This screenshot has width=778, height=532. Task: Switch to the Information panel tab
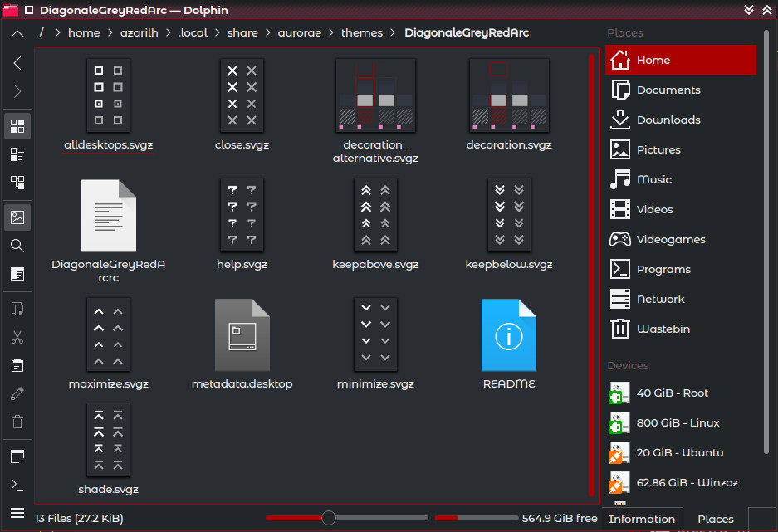[x=642, y=519]
